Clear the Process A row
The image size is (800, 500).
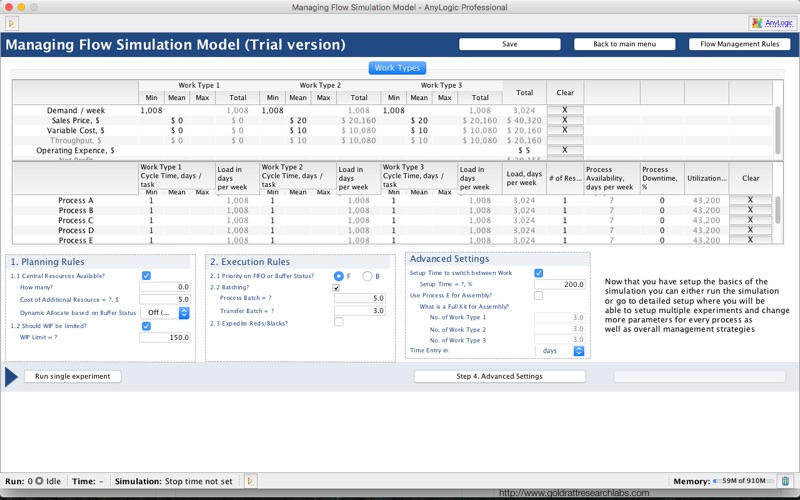tap(750, 200)
